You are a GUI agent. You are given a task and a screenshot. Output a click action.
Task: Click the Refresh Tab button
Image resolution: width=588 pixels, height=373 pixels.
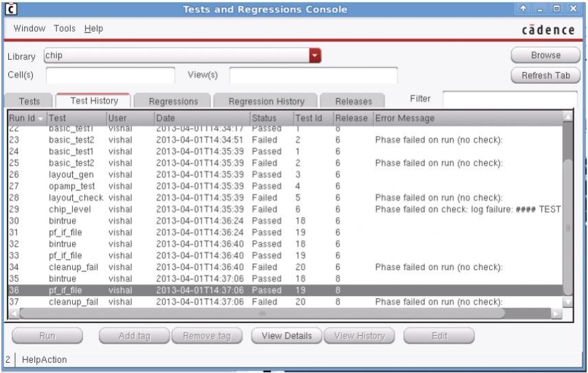(545, 76)
